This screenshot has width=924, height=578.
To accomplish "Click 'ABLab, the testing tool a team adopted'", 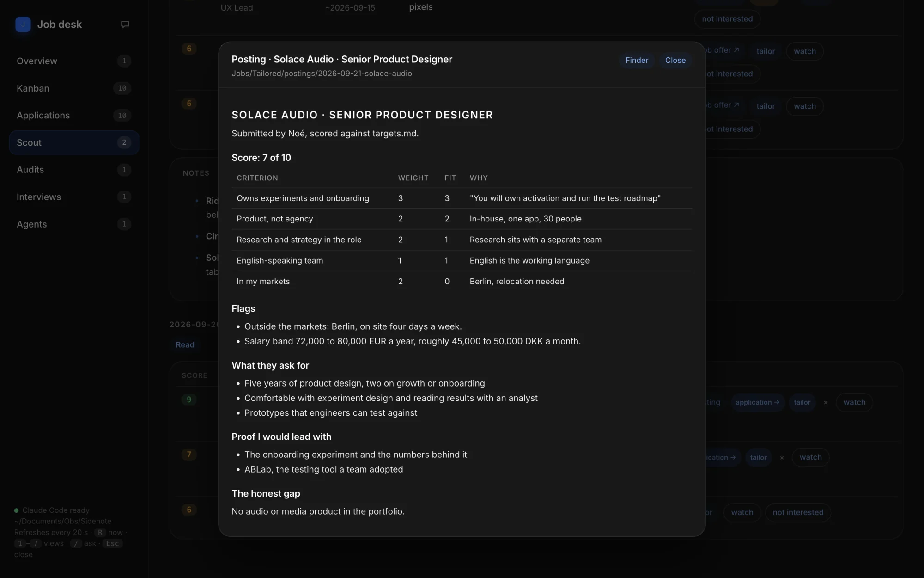I will [323, 470].
